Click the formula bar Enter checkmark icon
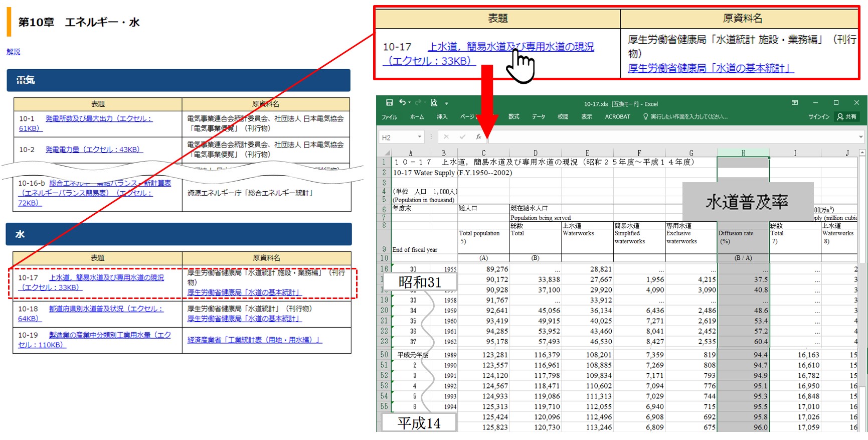Screen dimensions: 868x440 [462, 136]
